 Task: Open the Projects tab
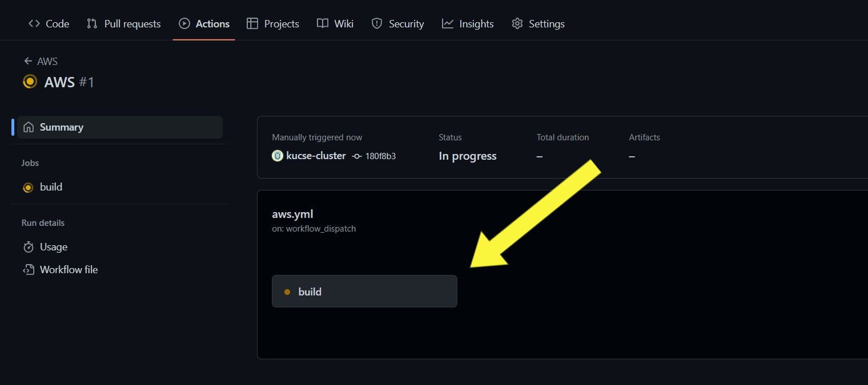coord(273,23)
